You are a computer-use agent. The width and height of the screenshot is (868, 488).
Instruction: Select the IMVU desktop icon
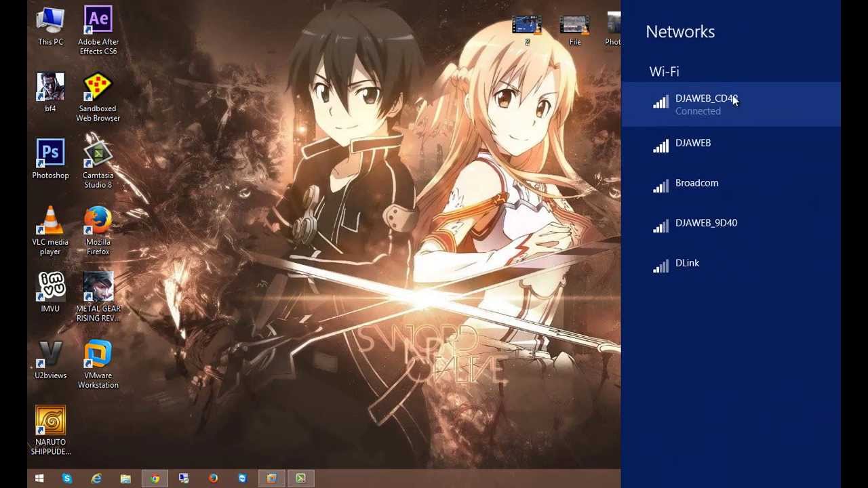(x=50, y=293)
